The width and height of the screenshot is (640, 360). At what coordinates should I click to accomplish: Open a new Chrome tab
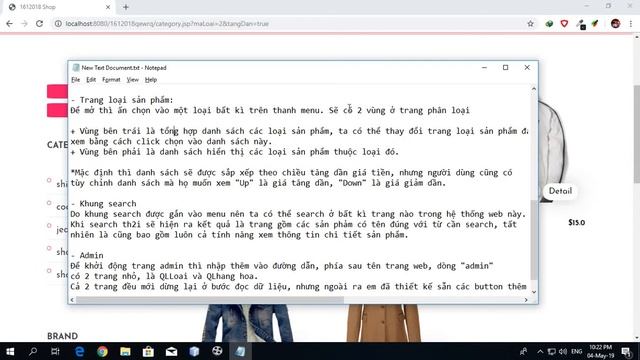point(126,7)
